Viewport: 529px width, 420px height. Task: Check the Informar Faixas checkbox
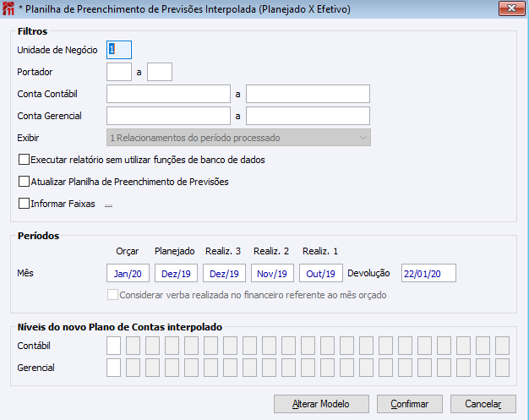(x=24, y=203)
